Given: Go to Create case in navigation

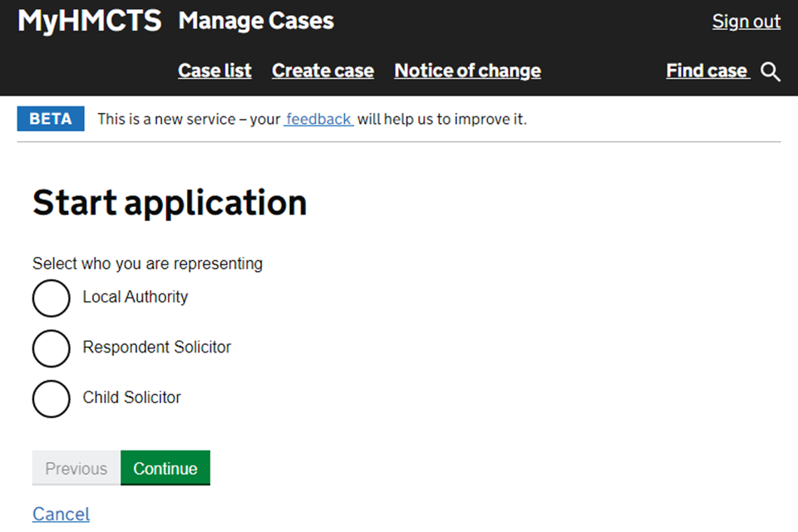Looking at the screenshot, I should pyautogui.click(x=323, y=71).
